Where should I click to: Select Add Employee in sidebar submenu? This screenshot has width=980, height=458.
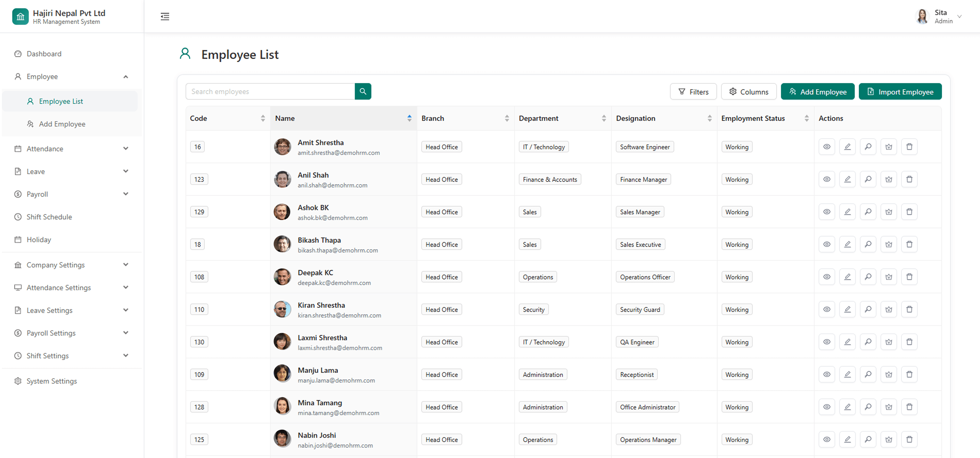click(x=62, y=124)
